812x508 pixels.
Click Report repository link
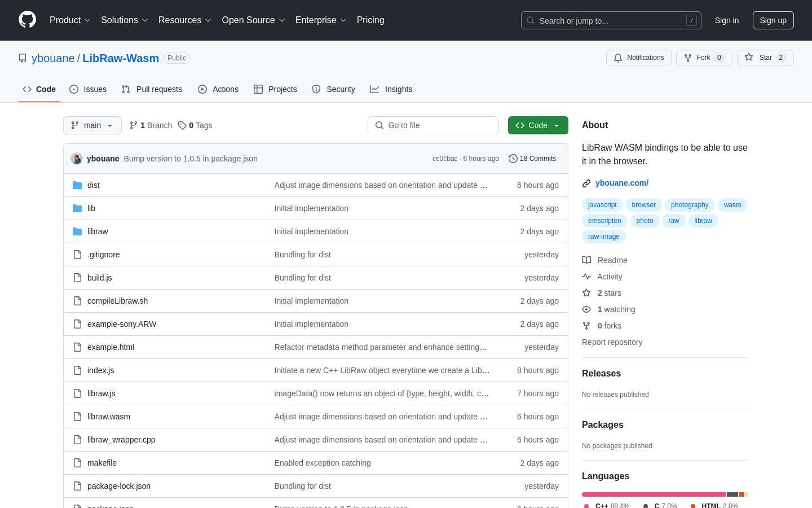pyautogui.click(x=612, y=342)
